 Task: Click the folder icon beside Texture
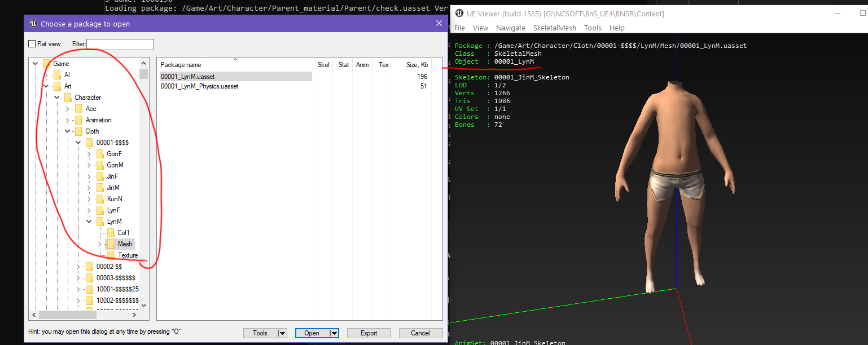pyautogui.click(x=111, y=255)
